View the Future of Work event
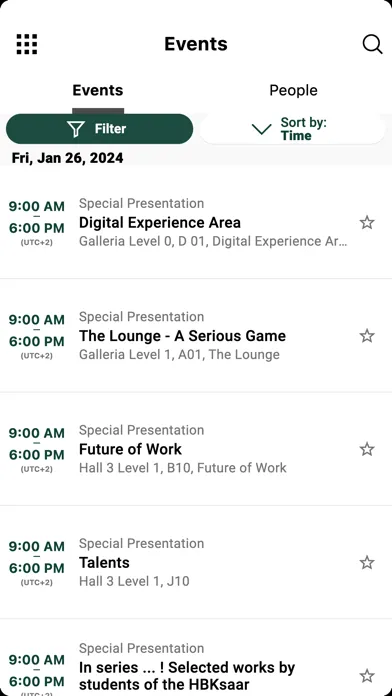 [131, 449]
